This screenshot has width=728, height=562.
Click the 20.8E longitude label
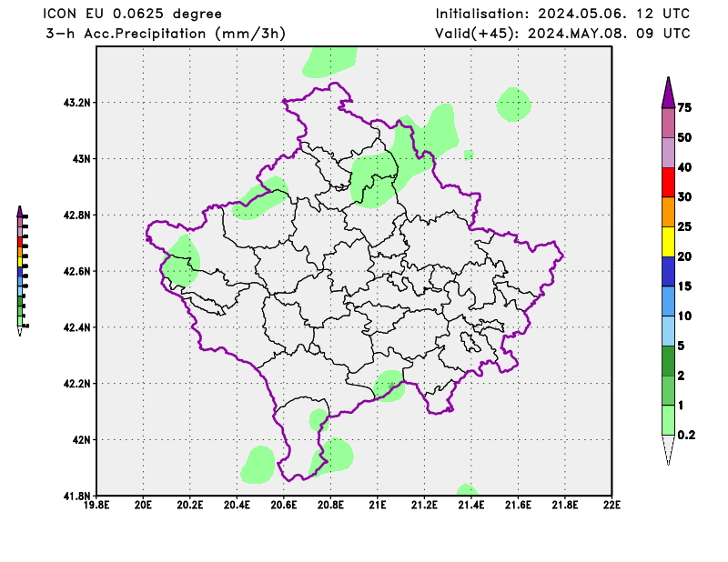click(x=330, y=505)
